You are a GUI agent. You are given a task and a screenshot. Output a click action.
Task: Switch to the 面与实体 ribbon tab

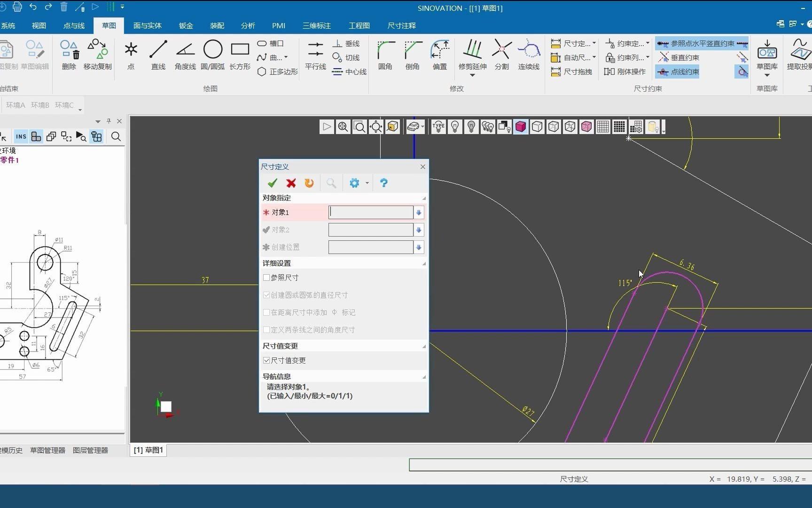pos(147,25)
